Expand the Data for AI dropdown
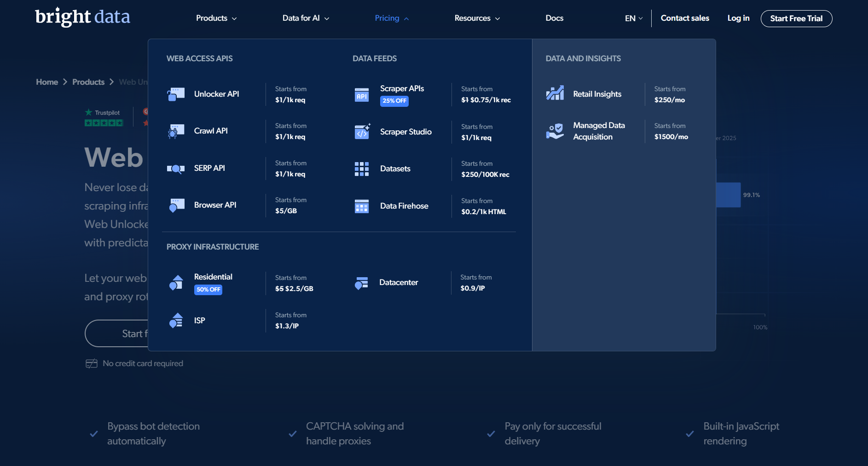 tap(306, 18)
